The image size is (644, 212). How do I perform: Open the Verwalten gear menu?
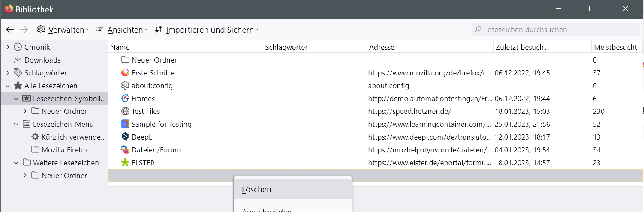(63, 30)
